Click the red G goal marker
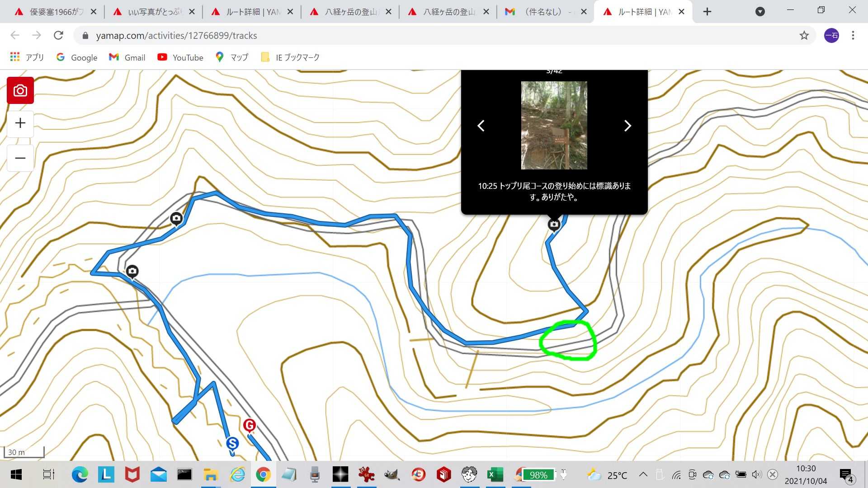Screen dimensions: 868x488 tap(249, 425)
